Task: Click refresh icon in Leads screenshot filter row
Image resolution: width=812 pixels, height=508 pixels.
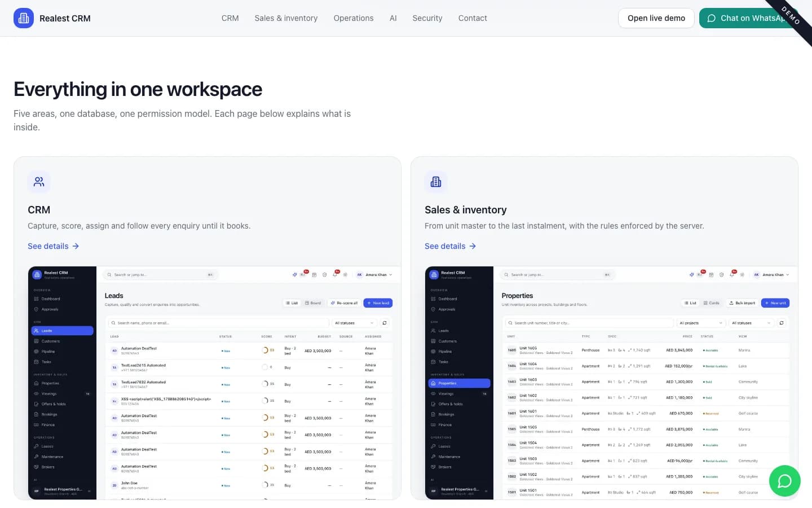Action: click(385, 323)
